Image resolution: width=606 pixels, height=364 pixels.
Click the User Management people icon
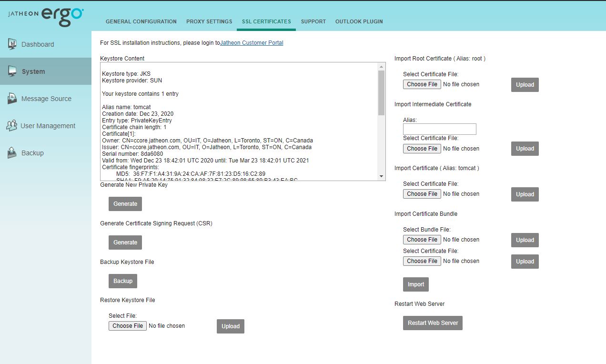(x=12, y=125)
